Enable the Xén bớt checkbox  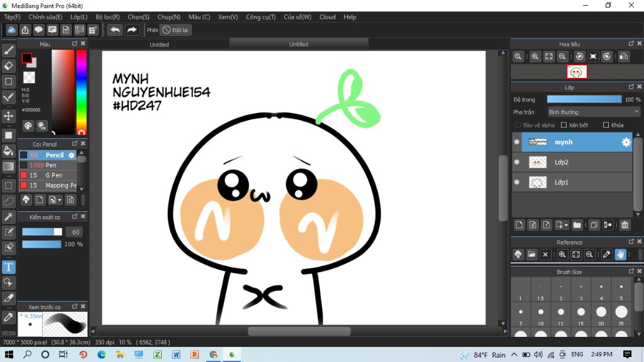pyautogui.click(x=564, y=125)
